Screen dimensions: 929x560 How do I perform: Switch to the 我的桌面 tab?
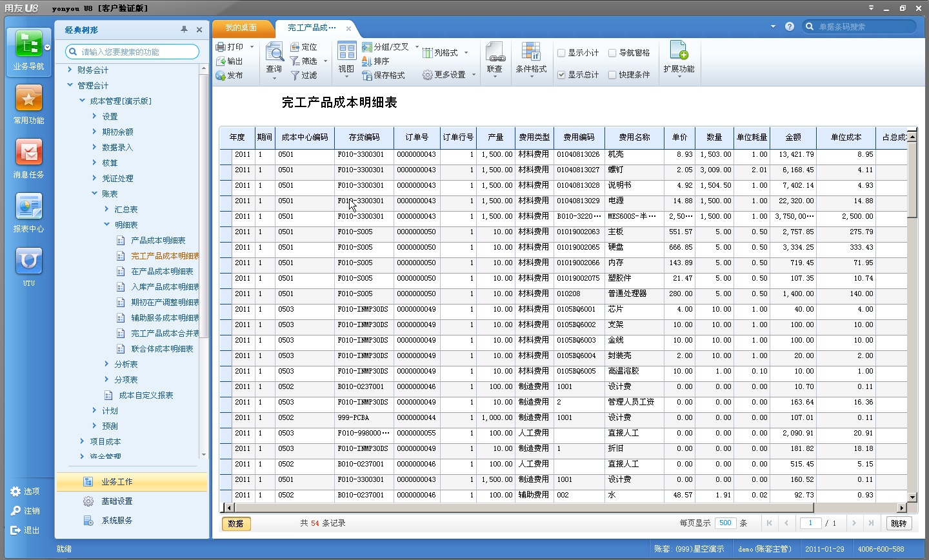[241, 28]
